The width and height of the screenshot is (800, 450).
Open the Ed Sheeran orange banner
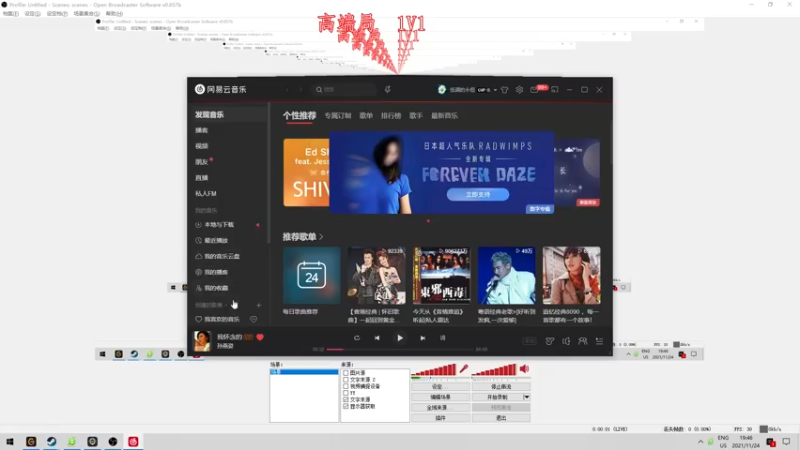306,172
